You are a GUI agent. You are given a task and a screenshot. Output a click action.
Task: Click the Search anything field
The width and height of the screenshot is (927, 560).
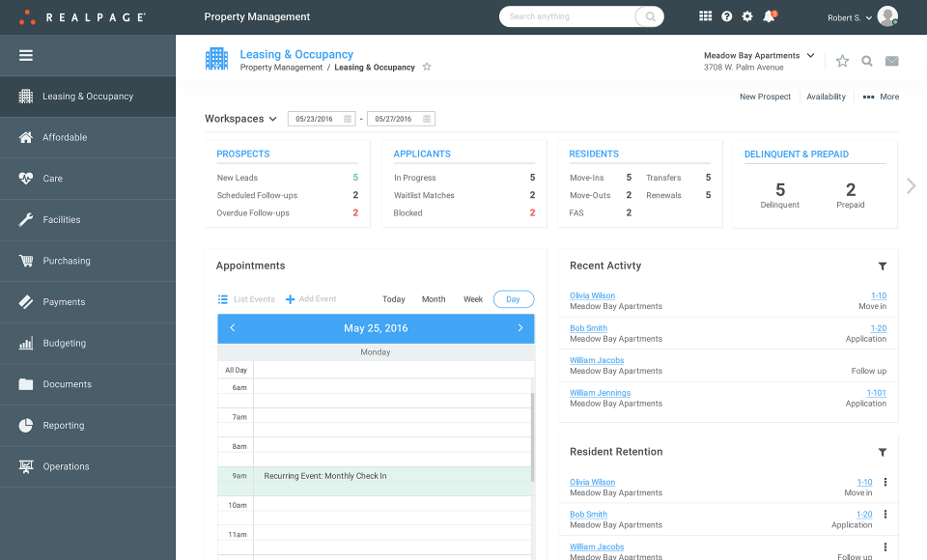[568, 16]
